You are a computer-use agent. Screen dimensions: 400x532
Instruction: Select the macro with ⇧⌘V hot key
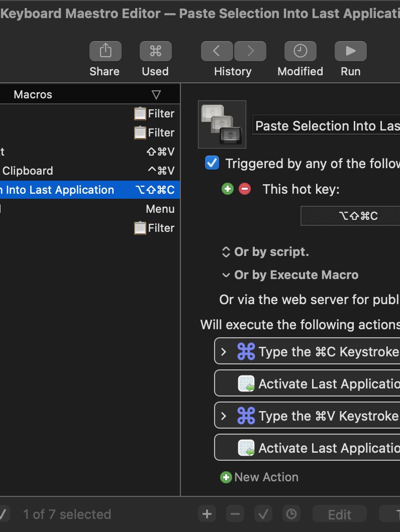click(x=90, y=152)
